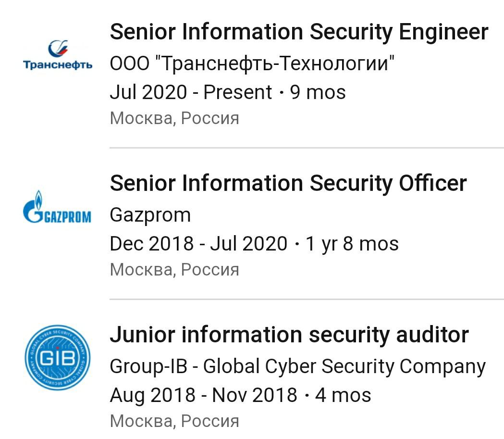This screenshot has height=439, width=504.
Task: Open Senior Information Security Officer position
Action: 288,183
